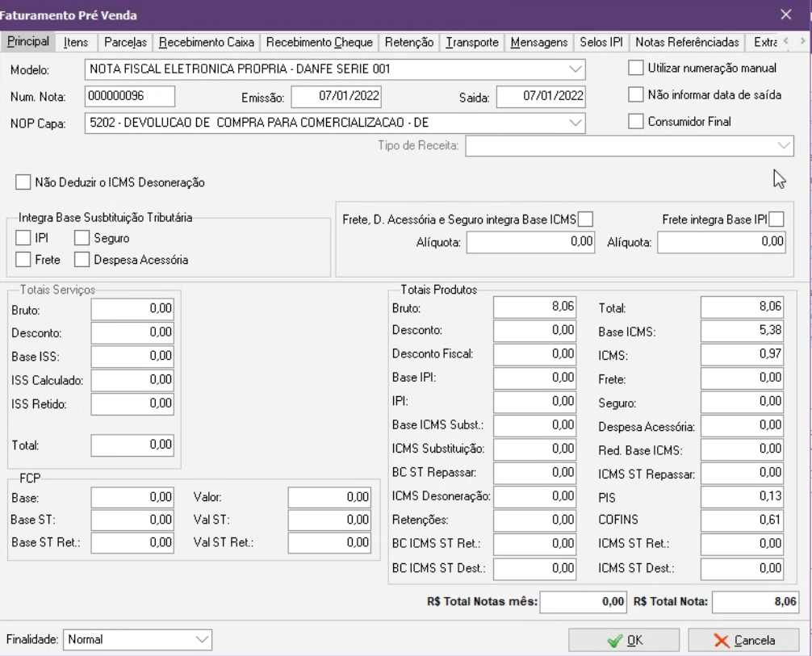The width and height of the screenshot is (812, 656).
Task: Open the NOP Capa dropdown list
Action: [575, 123]
